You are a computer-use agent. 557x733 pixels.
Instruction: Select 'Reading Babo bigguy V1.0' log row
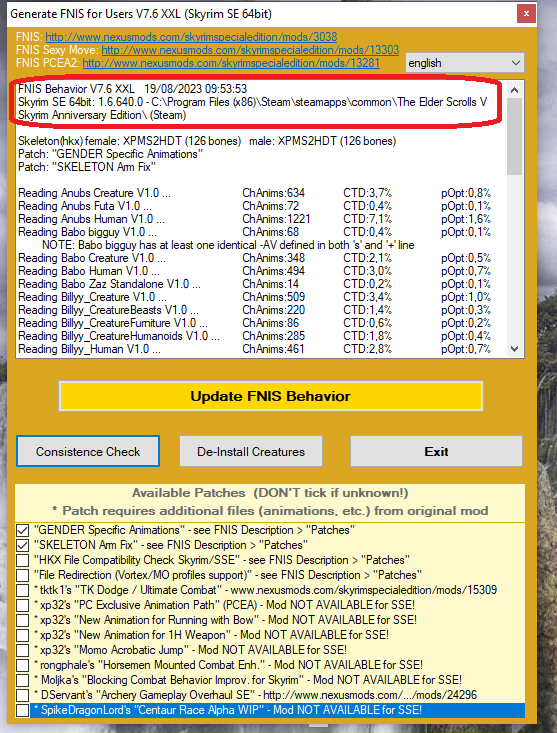click(x=255, y=232)
